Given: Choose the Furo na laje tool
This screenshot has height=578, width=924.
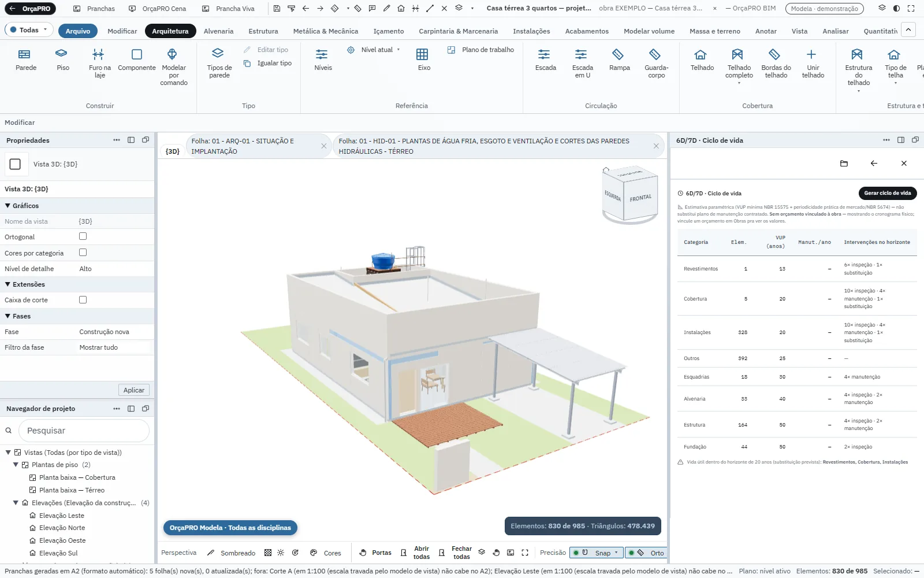Looking at the screenshot, I should [99, 64].
